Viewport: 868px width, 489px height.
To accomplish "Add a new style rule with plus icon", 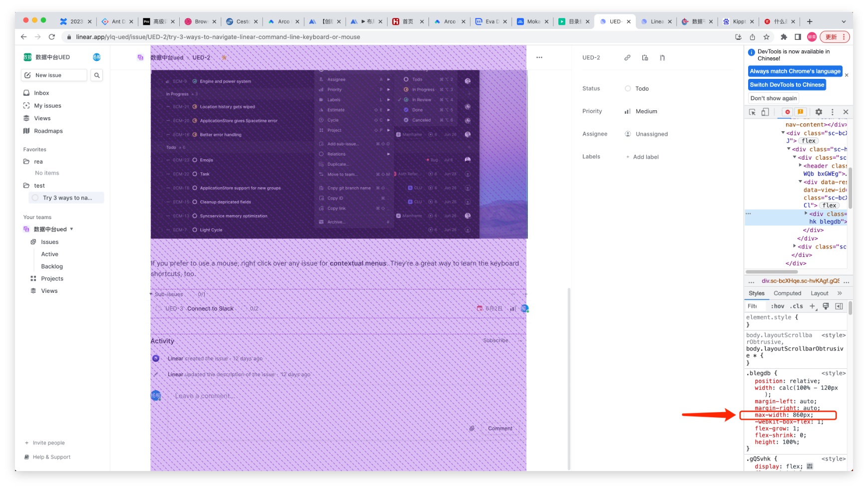I will pyautogui.click(x=812, y=306).
